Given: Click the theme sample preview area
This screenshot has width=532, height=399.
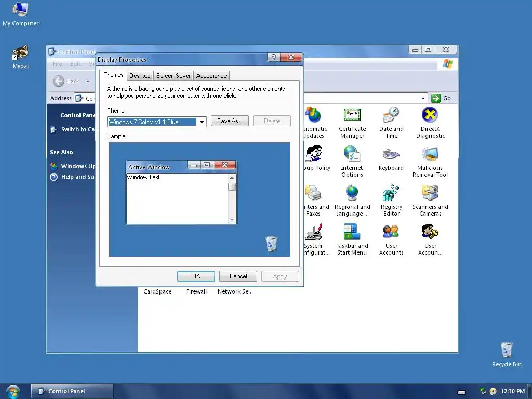Looking at the screenshot, I should coord(199,199).
